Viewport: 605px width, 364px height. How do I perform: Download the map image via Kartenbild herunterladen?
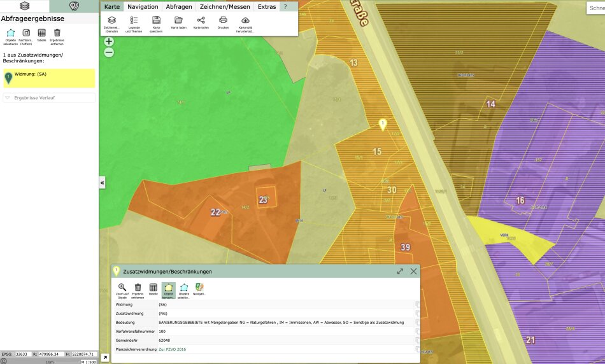(x=246, y=24)
